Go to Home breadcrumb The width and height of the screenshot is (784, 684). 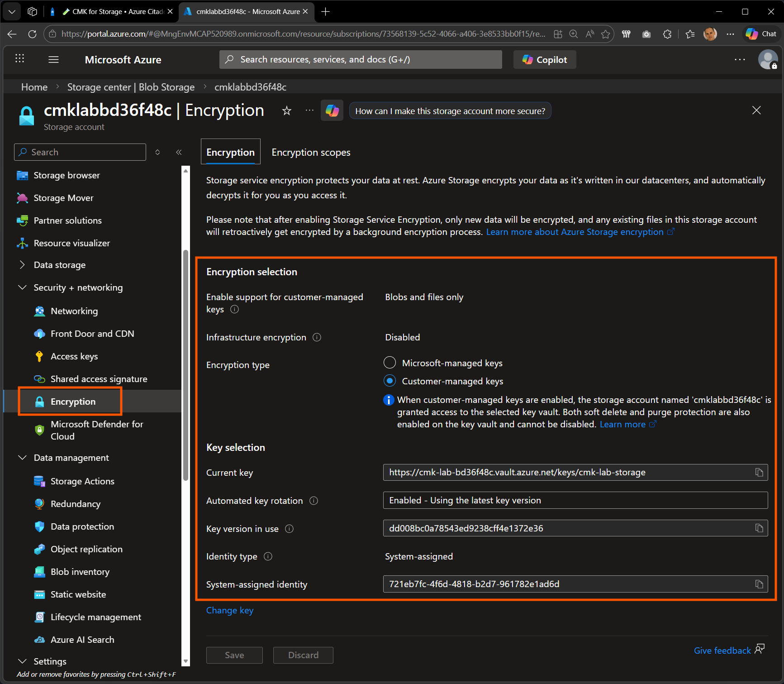34,87
